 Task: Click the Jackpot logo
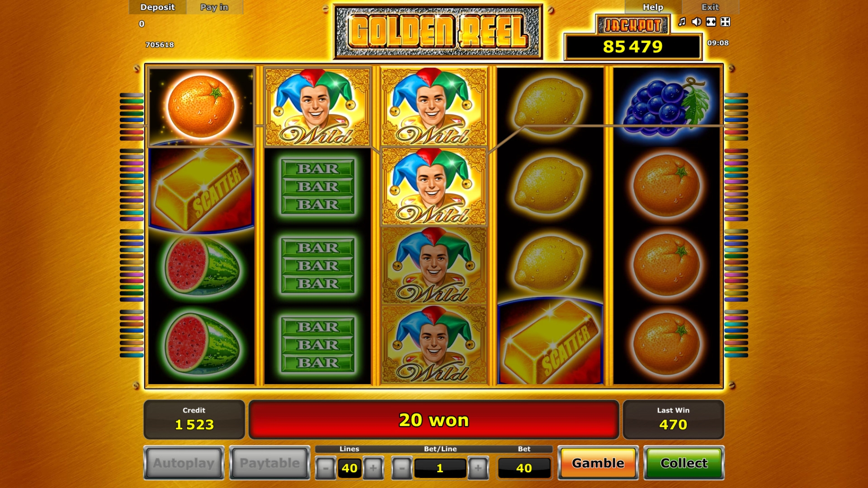pyautogui.click(x=632, y=25)
